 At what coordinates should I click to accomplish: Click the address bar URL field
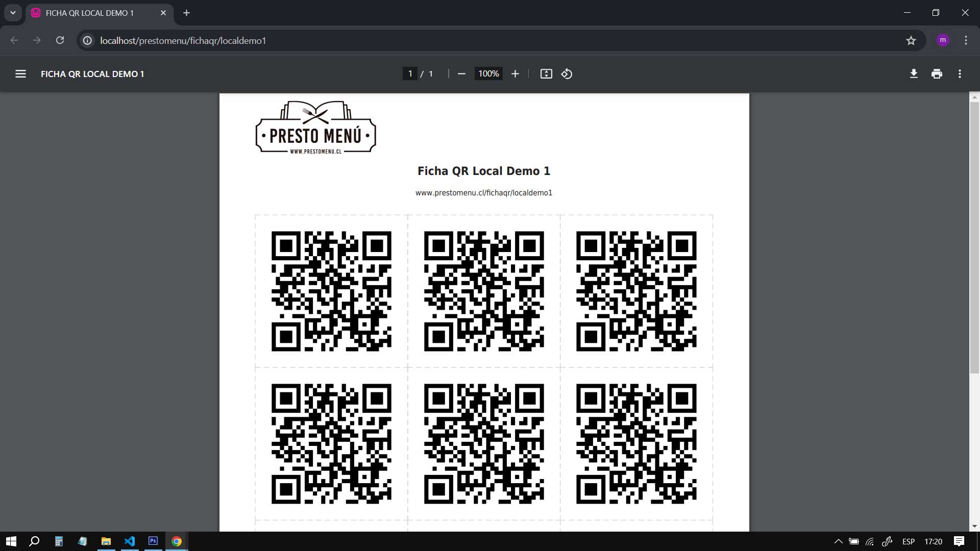tap(500, 40)
